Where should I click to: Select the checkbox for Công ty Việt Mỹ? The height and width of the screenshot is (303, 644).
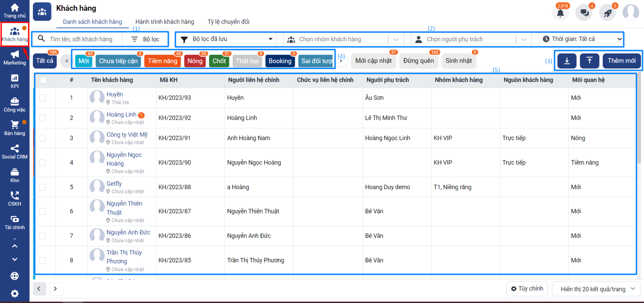[x=43, y=138]
